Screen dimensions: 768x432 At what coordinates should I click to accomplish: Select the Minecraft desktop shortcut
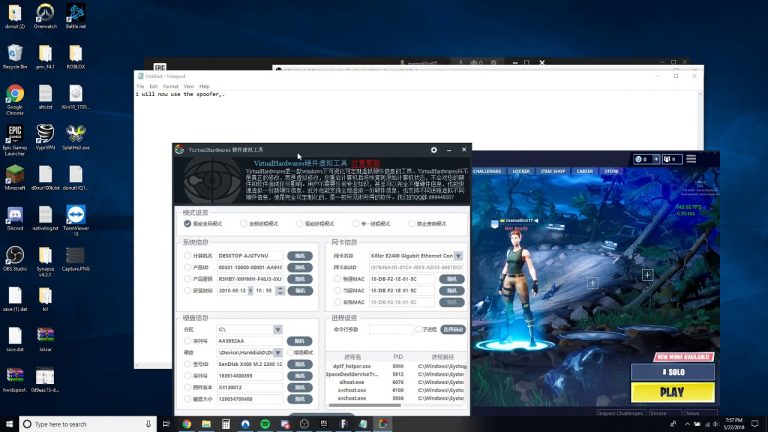point(15,177)
